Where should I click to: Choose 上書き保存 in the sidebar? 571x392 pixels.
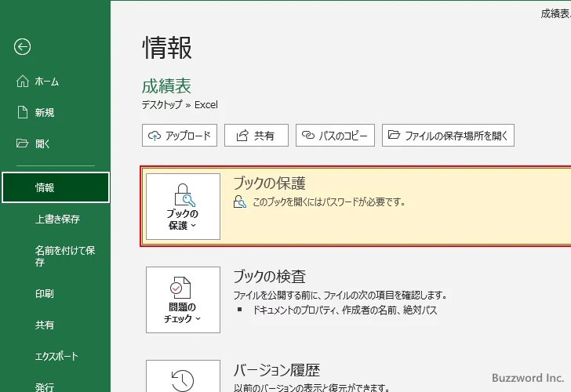(56, 219)
